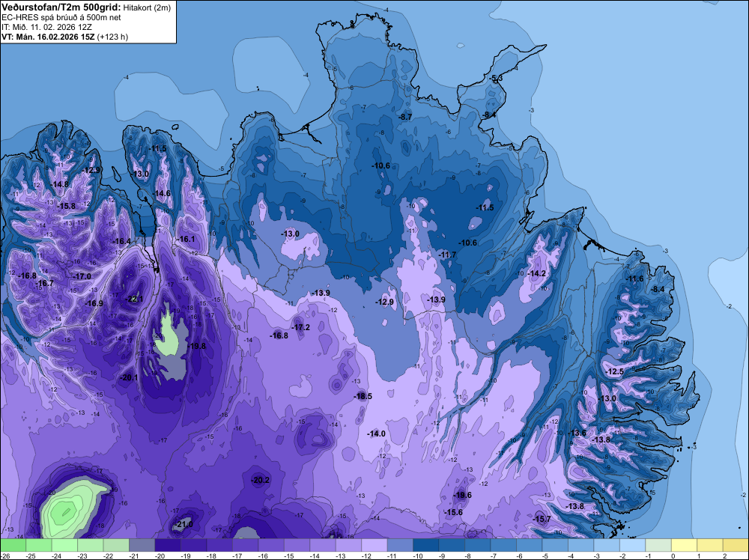Click the -5.3 temperature value

497,79
